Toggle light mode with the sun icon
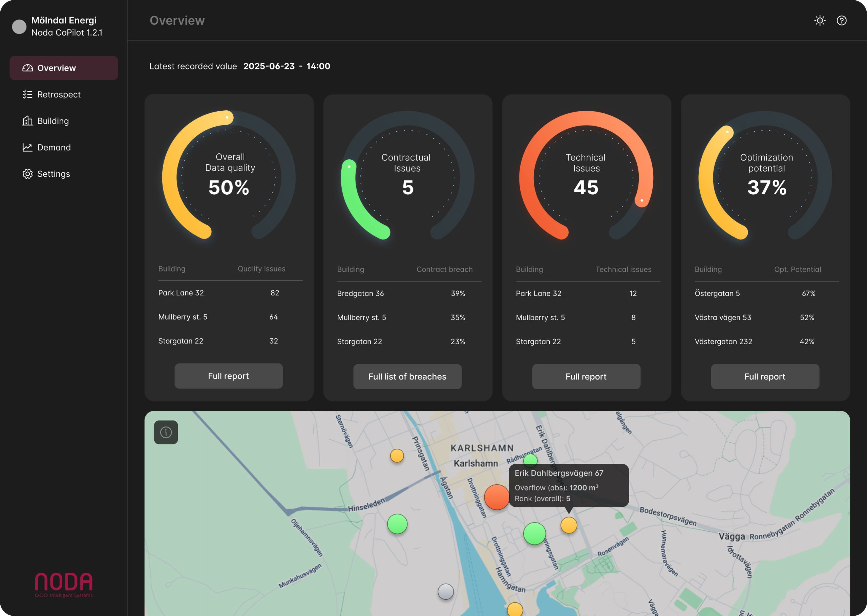The image size is (867, 616). (x=820, y=21)
